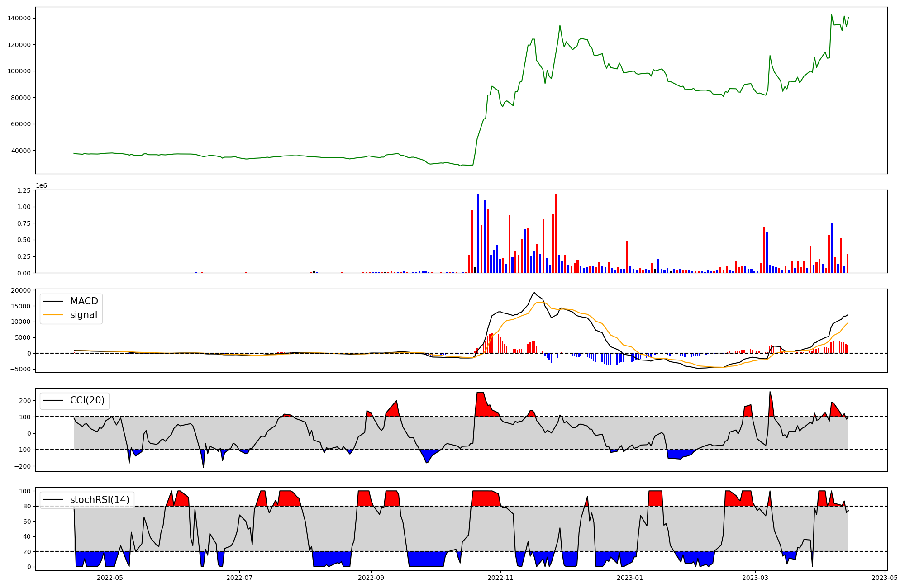Click the black MACD legend line sample

(53, 301)
